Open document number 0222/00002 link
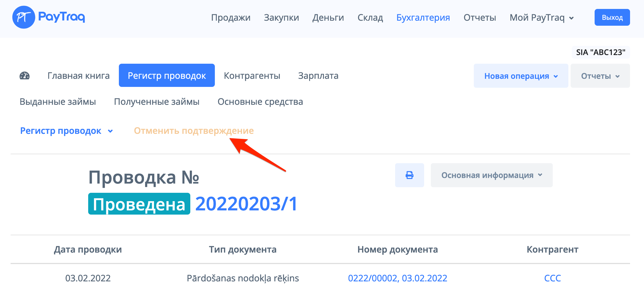Image resolution: width=644 pixels, height=304 pixels. 397,278
